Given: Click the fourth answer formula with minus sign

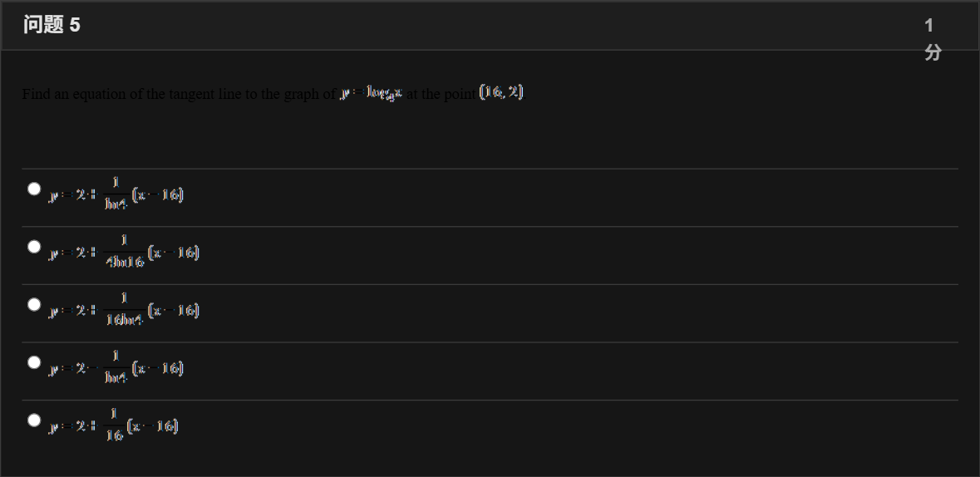Looking at the screenshot, I should (116, 367).
